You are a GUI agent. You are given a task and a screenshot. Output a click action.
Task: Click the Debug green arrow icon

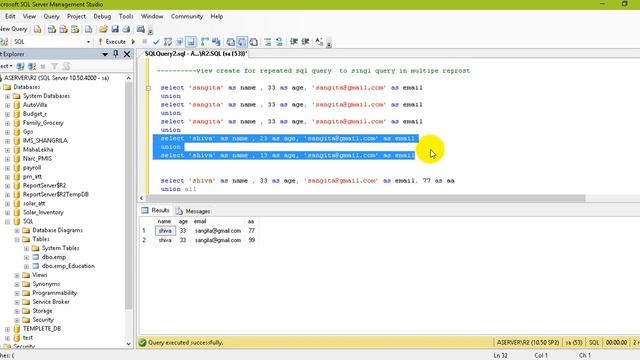[x=133, y=42]
